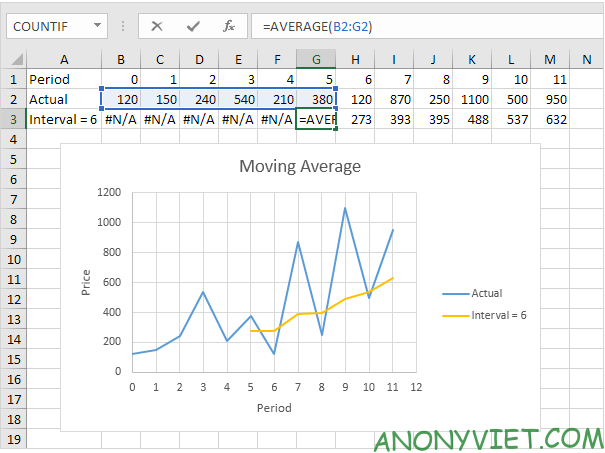
Task: Click the Enter checkmark formula icon
Action: (x=193, y=26)
